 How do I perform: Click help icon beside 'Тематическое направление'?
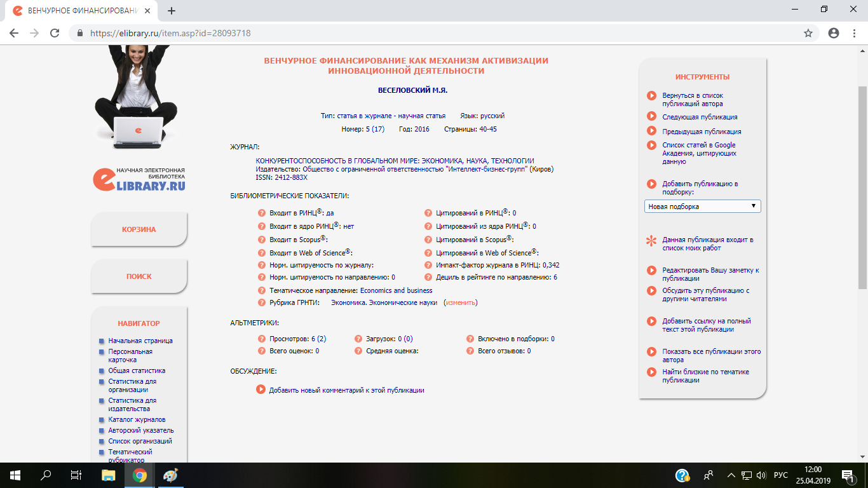click(x=261, y=290)
